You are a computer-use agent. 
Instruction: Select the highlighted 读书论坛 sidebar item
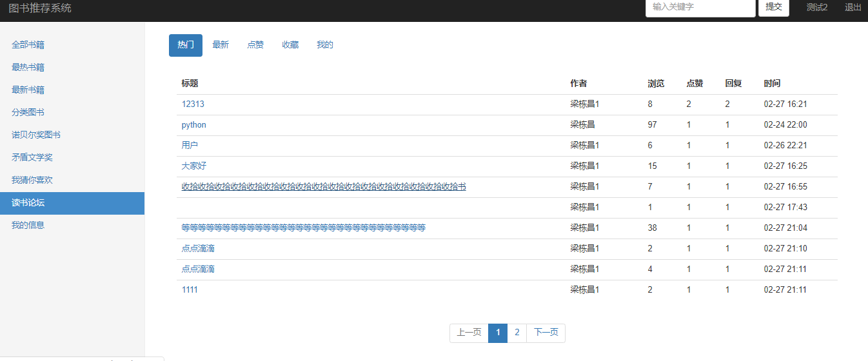click(72, 203)
